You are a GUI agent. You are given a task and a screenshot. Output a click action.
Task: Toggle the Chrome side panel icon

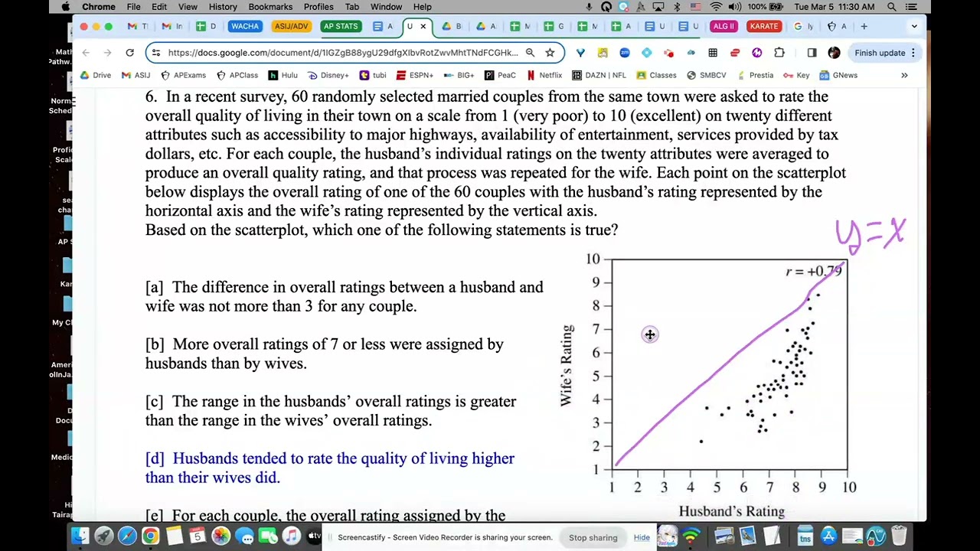coord(812,53)
